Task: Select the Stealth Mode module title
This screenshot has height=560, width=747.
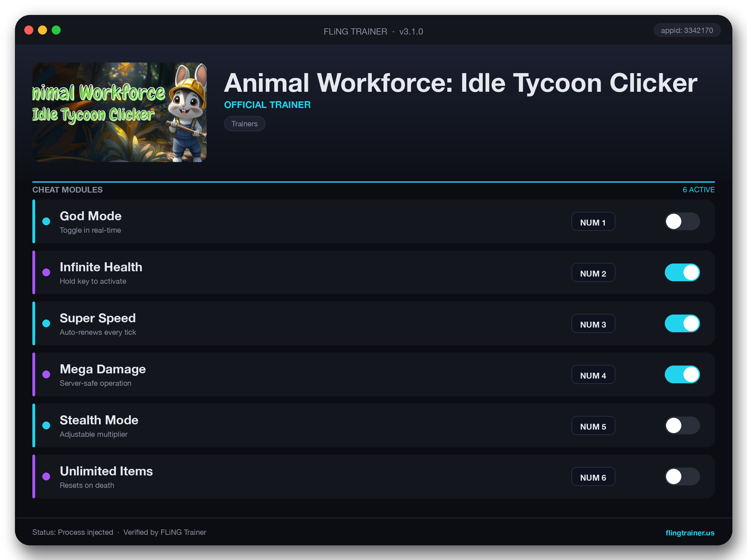Action: pyautogui.click(x=99, y=420)
